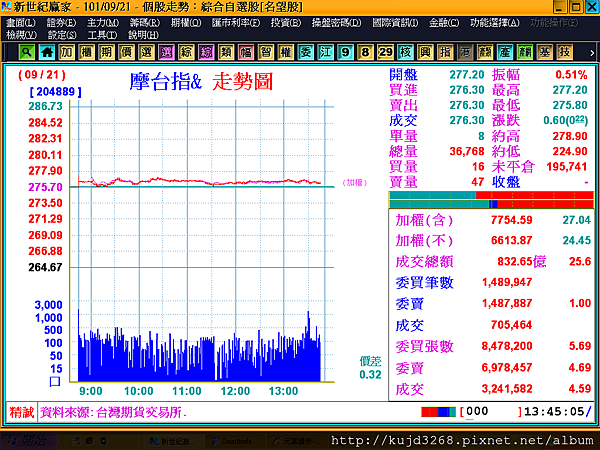Screen dimensions: 600x450
Task: Select the 基 toolbar button
Action: pyautogui.click(x=545, y=52)
